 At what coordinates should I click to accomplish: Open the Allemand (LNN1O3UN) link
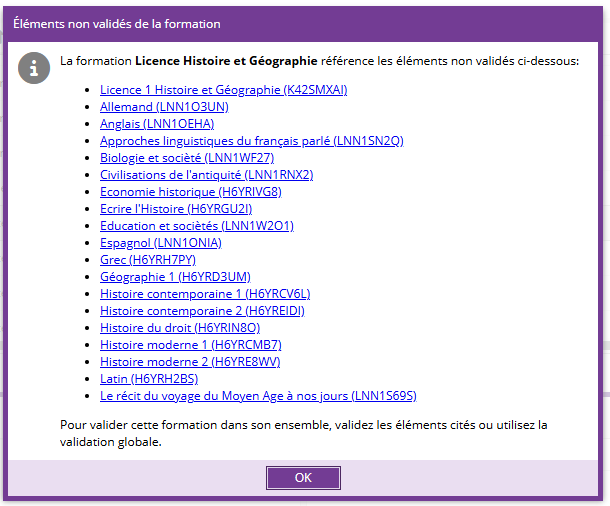coord(164,107)
